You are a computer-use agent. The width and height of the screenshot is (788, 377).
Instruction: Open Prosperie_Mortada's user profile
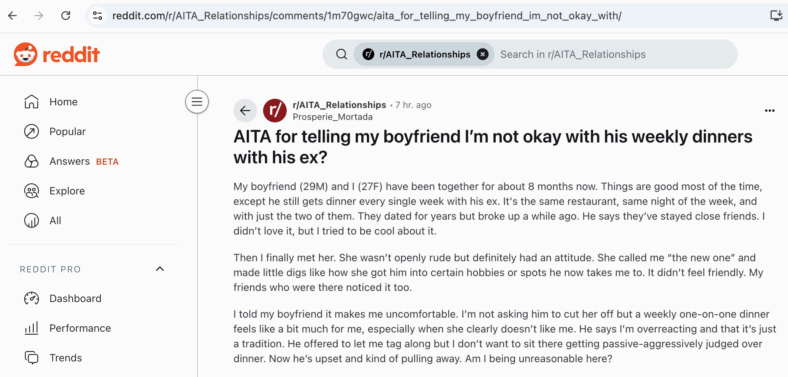click(x=332, y=117)
